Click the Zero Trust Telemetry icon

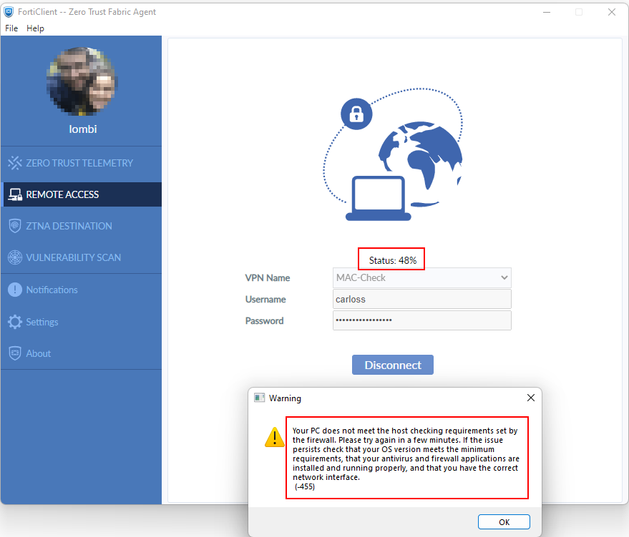click(x=15, y=163)
